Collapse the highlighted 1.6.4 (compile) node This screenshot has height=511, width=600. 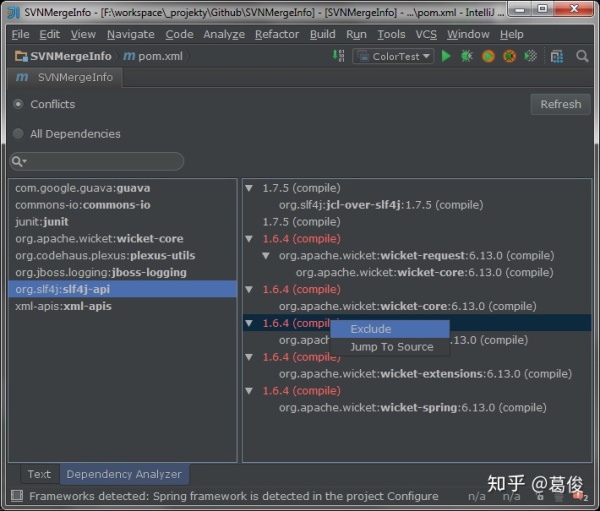tap(249, 323)
